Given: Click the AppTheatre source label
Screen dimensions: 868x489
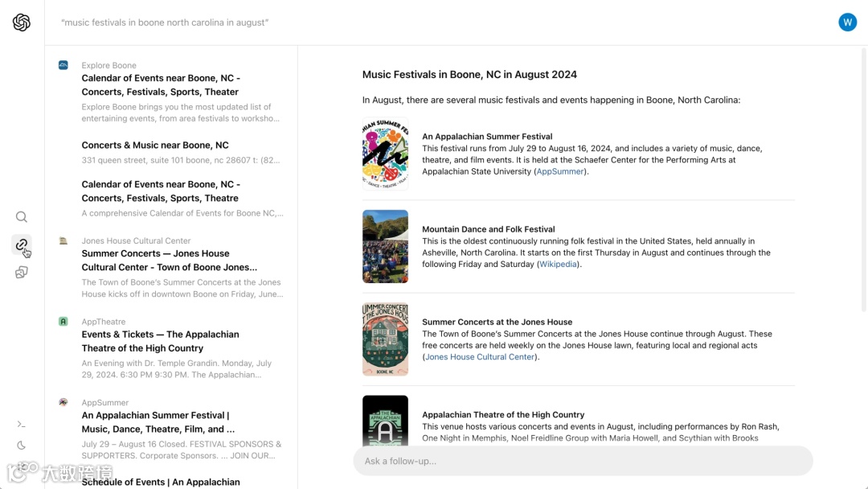Looking at the screenshot, I should pyautogui.click(x=104, y=322).
